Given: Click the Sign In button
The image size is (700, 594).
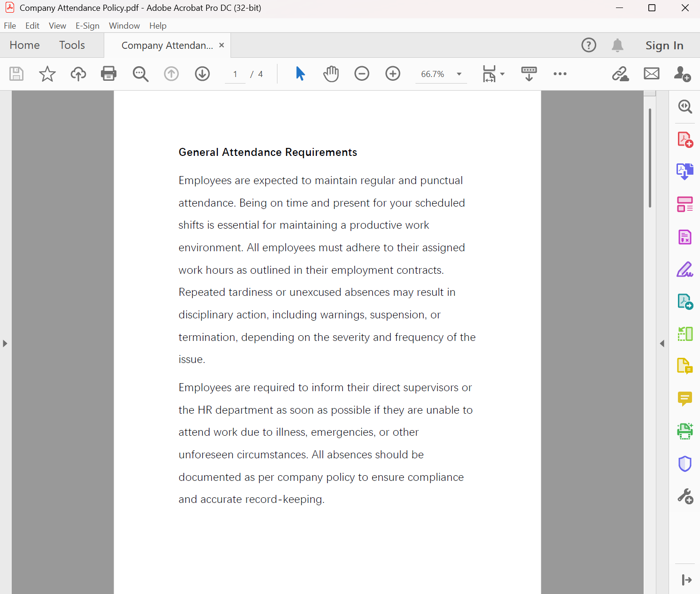Looking at the screenshot, I should 664,45.
